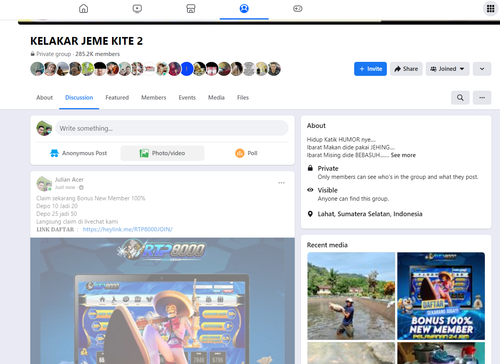Open post options ellipsis on Julian Acer post
This screenshot has height=364, width=500.
281,183
